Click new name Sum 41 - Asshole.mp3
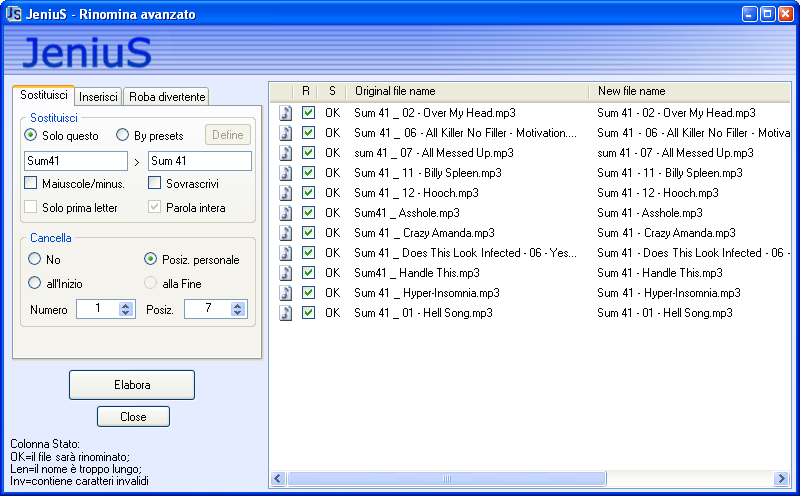Image resolution: width=800 pixels, height=496 pixels. coord(650,213)
